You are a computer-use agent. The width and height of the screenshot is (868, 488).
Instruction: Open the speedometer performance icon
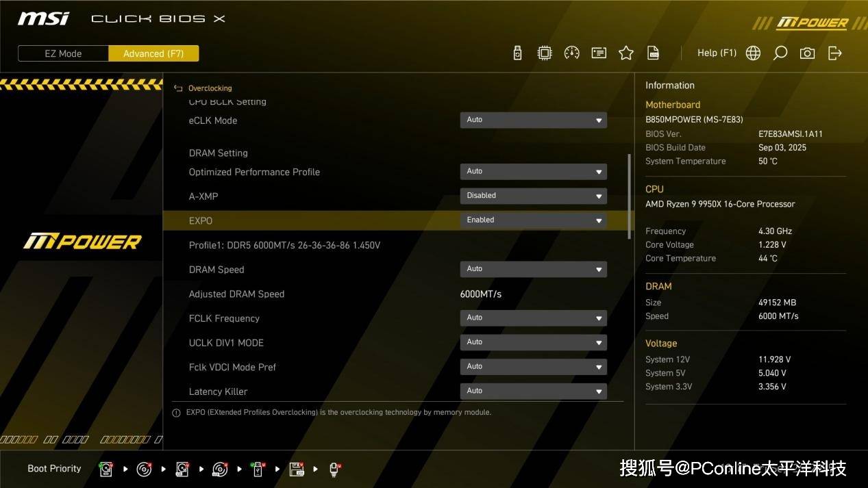click(572, 53)
